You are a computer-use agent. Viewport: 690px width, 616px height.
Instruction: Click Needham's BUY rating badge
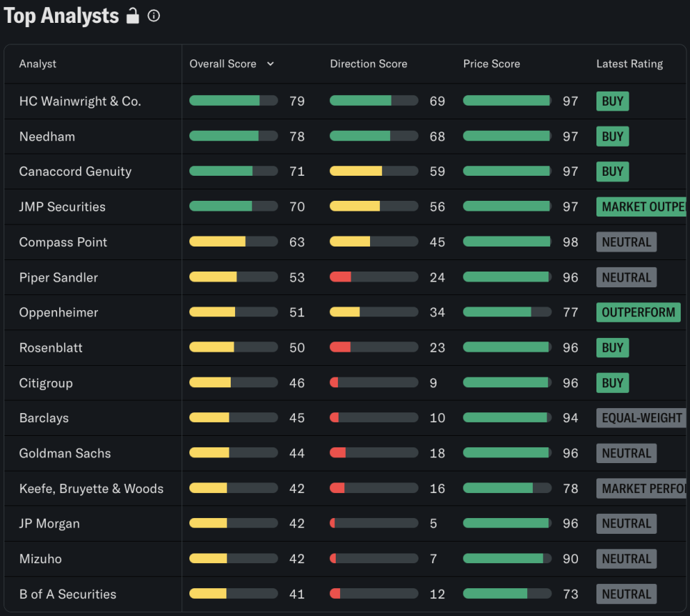tap(613, 136)
